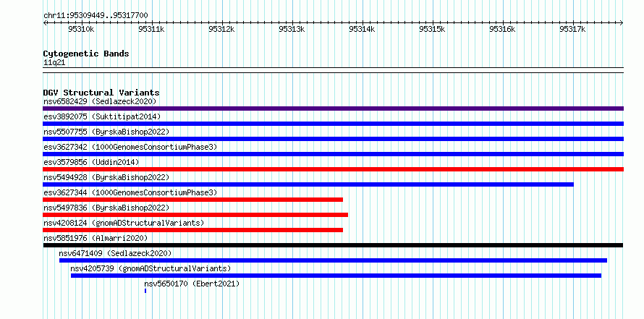Select the blue nsv5494928 variant bar
644x319 pixels.
coord(308,184)
